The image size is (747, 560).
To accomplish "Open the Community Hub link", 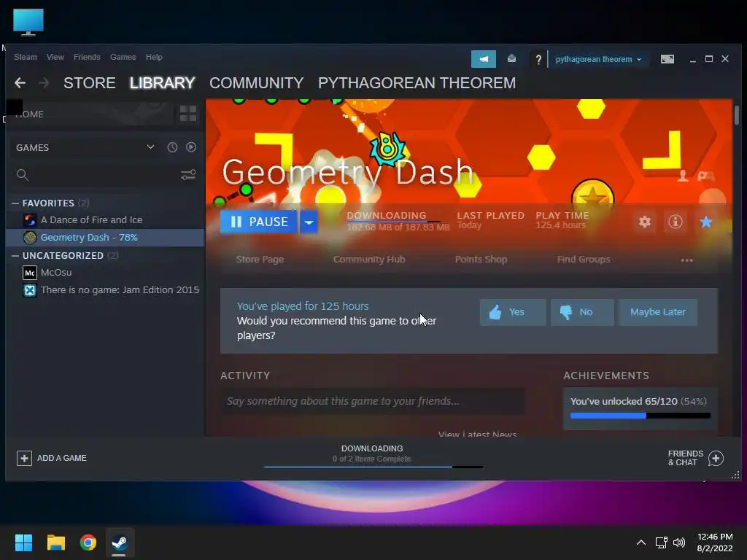I will pos(369,260).
